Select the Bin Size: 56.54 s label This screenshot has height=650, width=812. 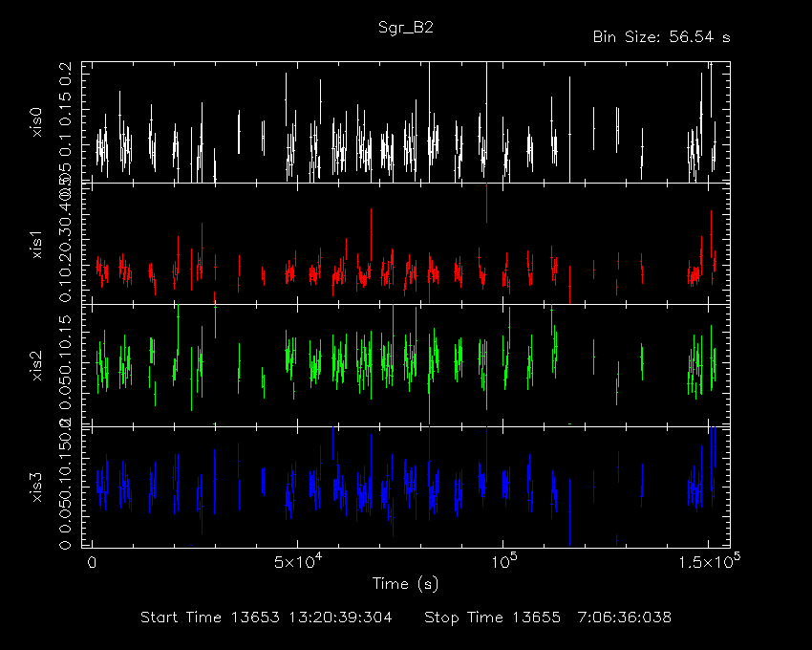(661, 37)
